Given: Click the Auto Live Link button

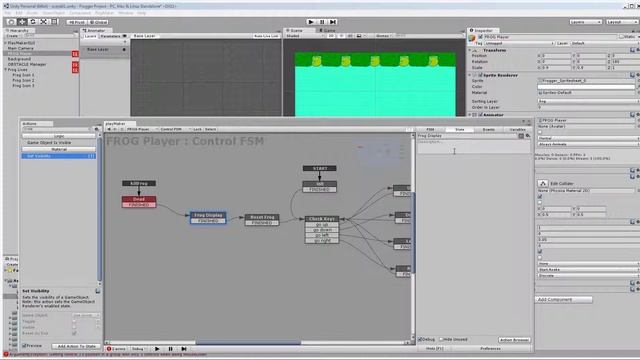Looking at the screenshot, I should [x=266, y=36].
